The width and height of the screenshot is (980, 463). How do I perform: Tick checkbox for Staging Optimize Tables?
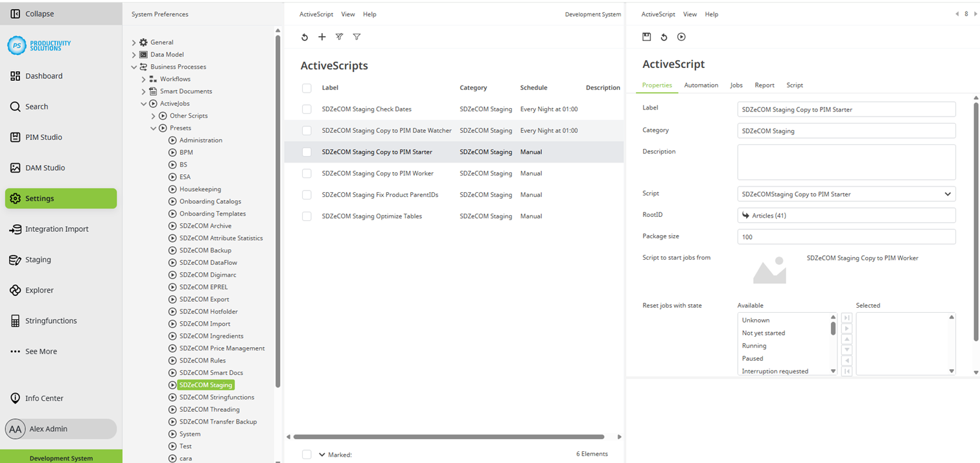(307, 216)
